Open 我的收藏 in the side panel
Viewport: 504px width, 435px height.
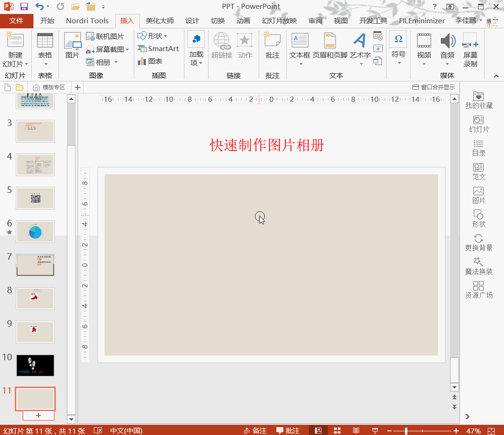point(478,100)
